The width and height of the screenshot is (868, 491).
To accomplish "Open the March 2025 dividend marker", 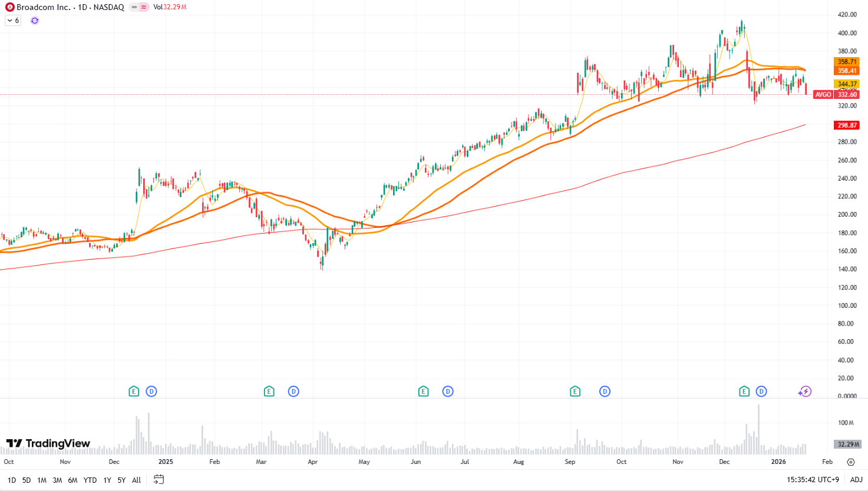I will point(293,391).
